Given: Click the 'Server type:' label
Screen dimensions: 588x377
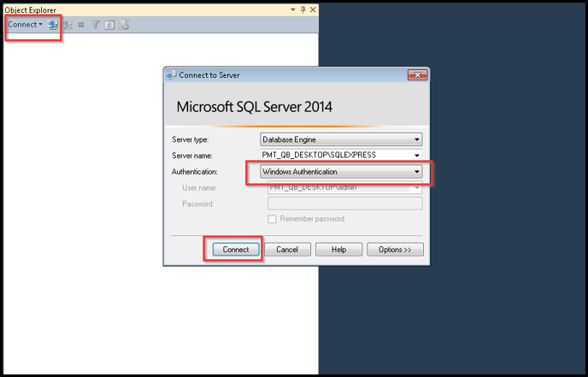Looking at the screenshot, I should click(x=190, y=139).
